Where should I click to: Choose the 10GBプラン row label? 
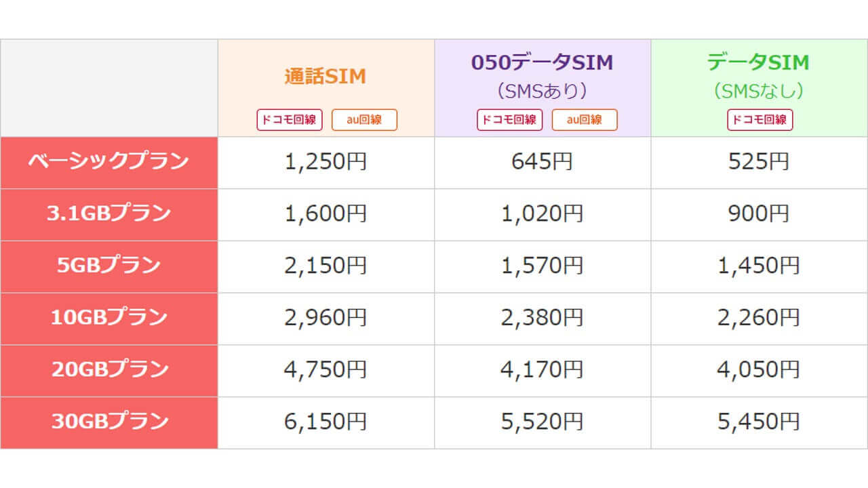108,318
